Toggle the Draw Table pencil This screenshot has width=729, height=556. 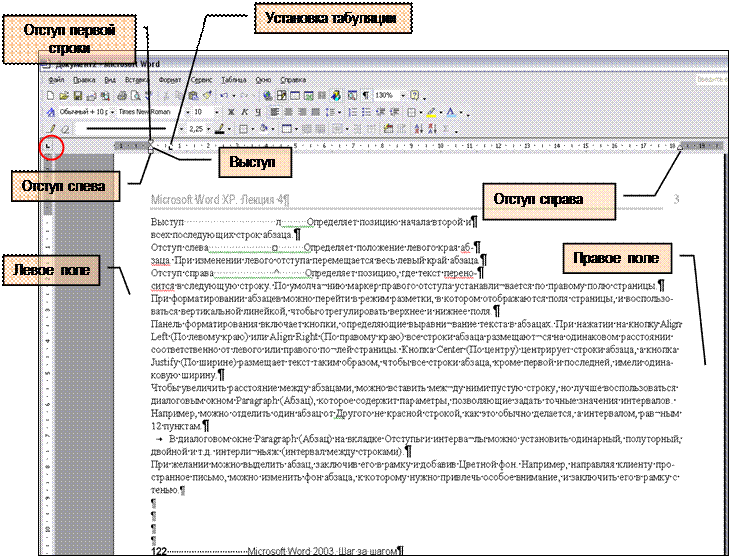(x=52, y=129)
